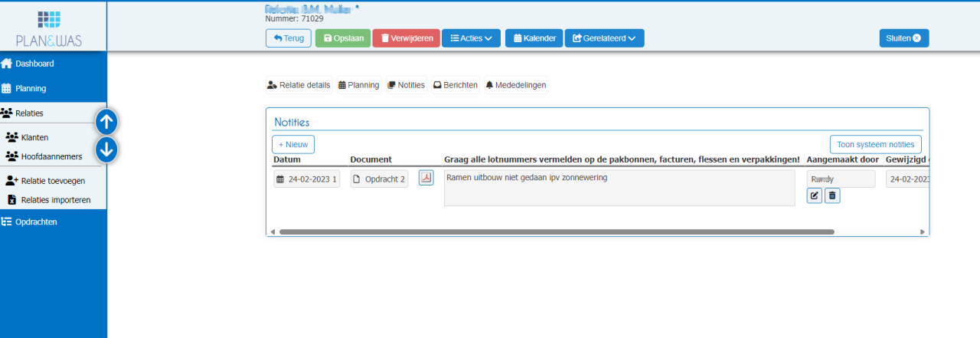The width and height of the screenshot is (980, 338).
Task: Click the horizontal scrollbar in Notities
Action: coord(557,231)
